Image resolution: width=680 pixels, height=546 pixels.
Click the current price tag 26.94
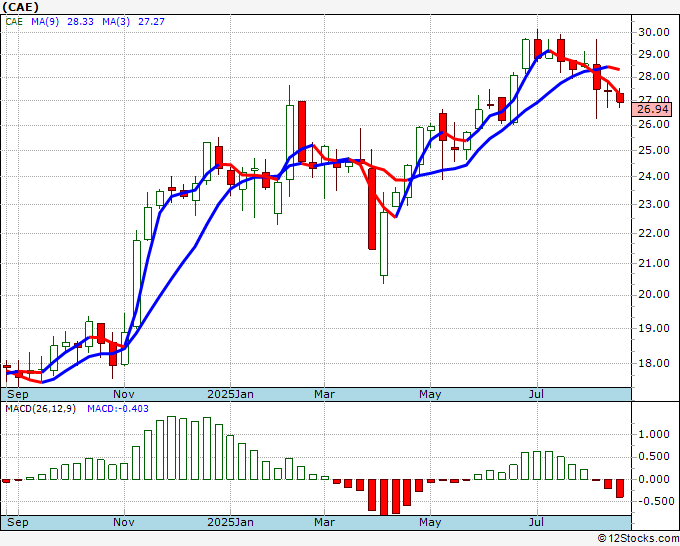tap(652, 109)
